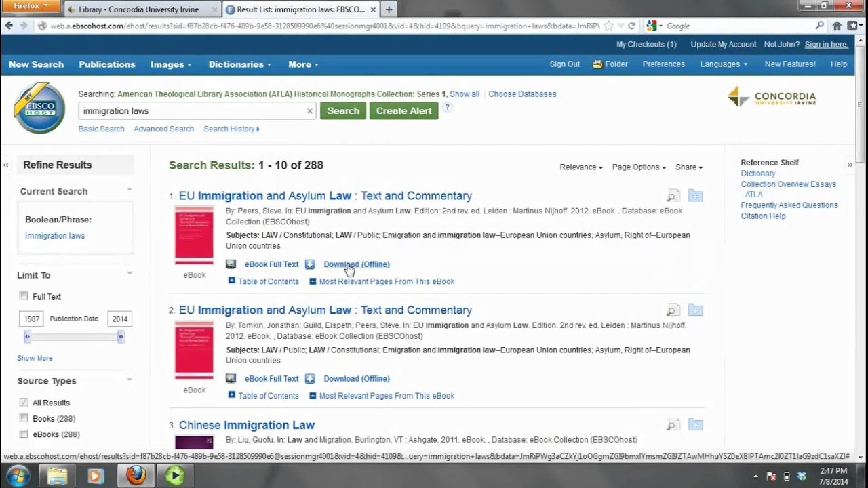Screen dimensions: 868x488
Task: Collapse Limit To section
Action: 130,274
